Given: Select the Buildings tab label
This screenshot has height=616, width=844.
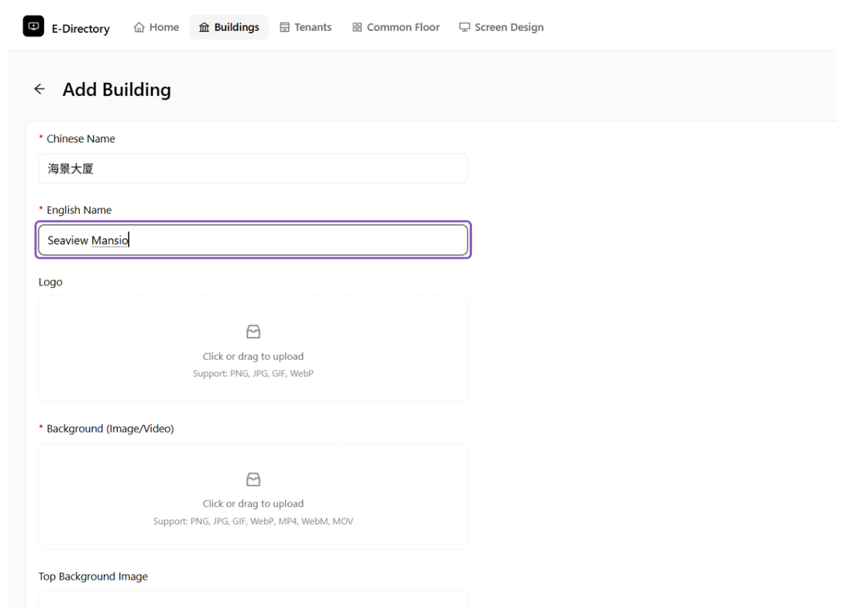Looking at the screenshot, I should point(237,27).
